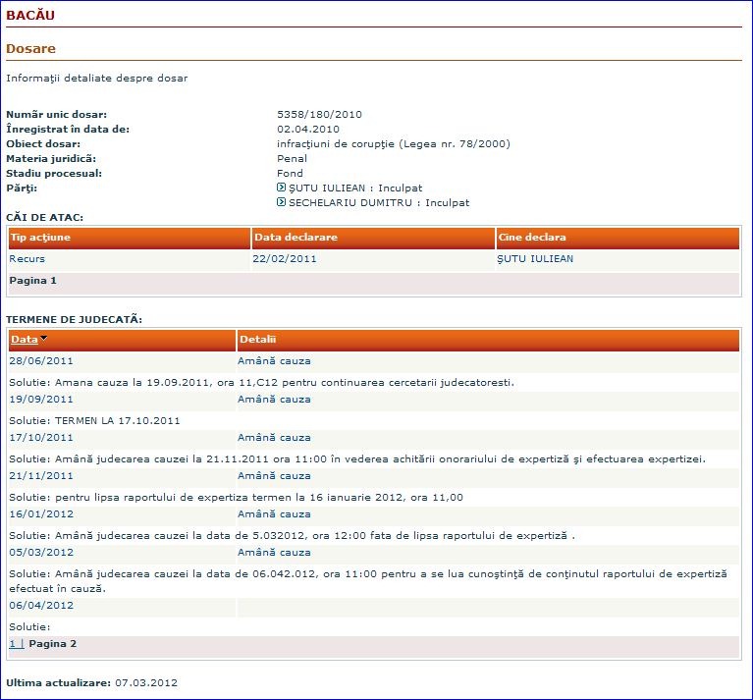Select the 06/04/2012 hearing entry
Image resolution: width=753 pixels, height=700 pixels.
[x=41, y=605]
